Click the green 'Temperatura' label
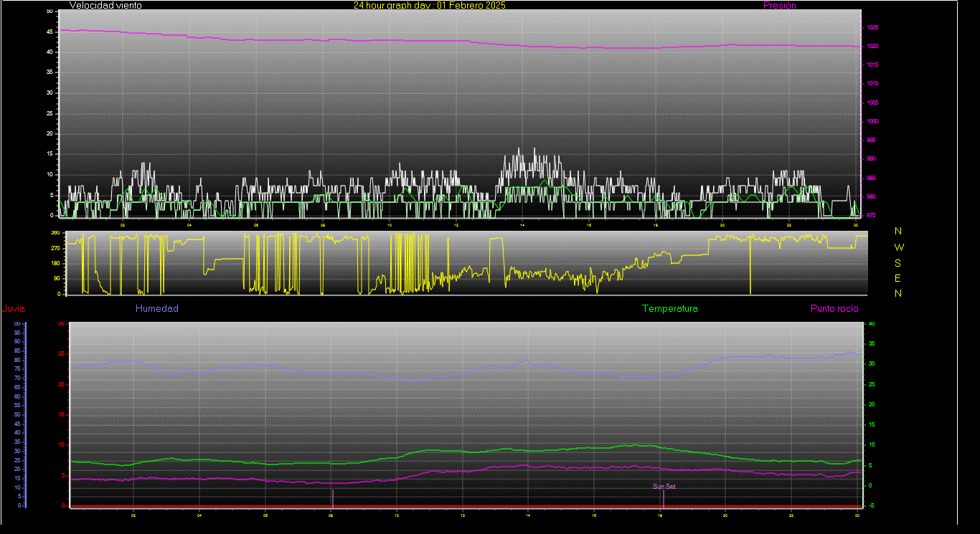Screen dimensions: 980x534 point(669,309)
